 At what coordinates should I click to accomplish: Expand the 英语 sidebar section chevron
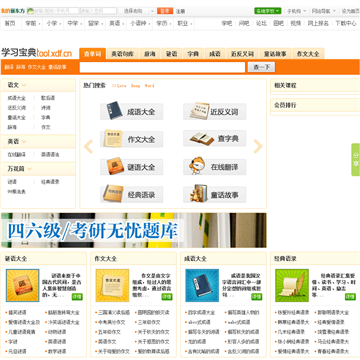pos(24,142)
